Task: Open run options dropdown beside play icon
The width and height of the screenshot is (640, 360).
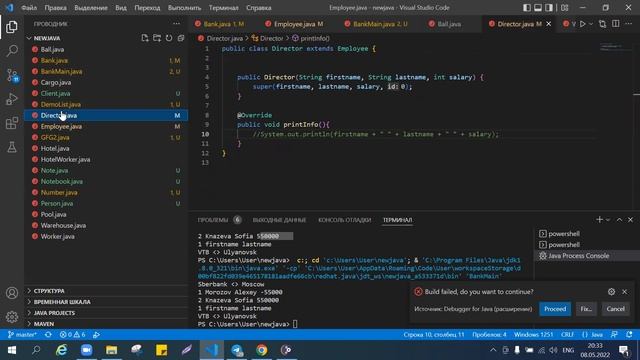Action: pos(591,24)
